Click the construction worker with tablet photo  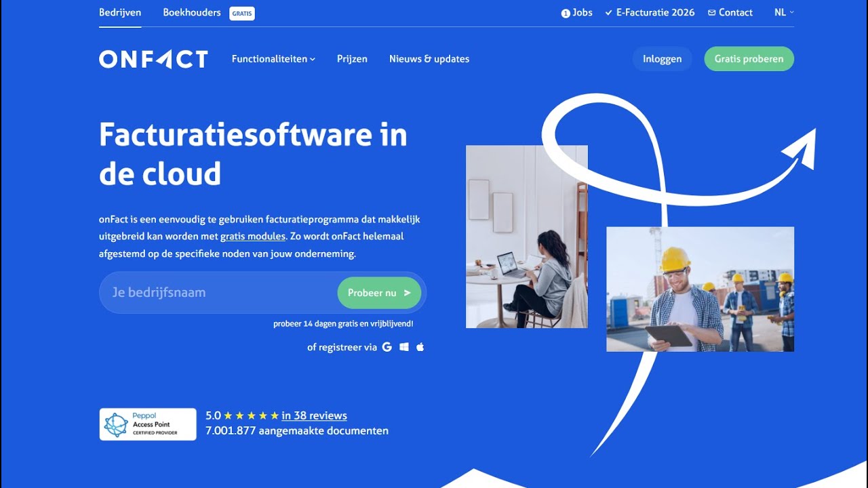click(700, 289)
